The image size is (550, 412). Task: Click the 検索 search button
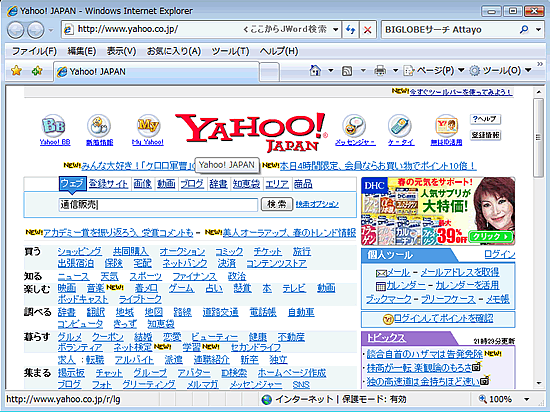(277, 204)
